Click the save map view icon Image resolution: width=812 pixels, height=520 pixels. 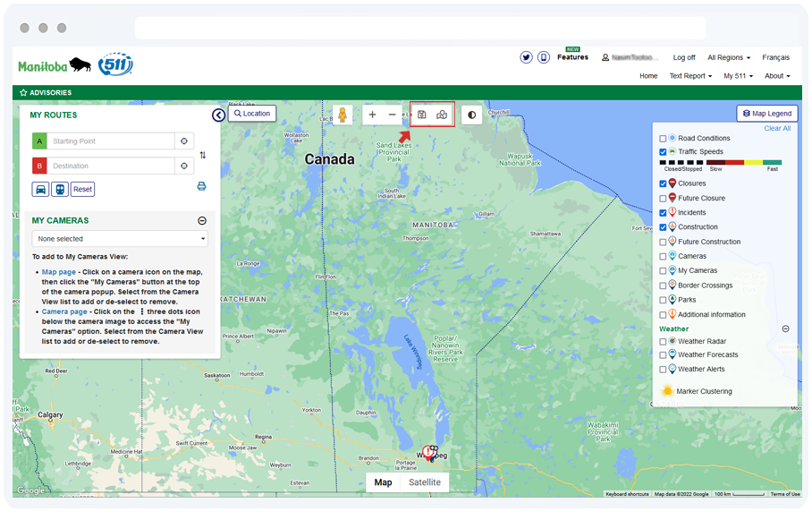(422, 115)
